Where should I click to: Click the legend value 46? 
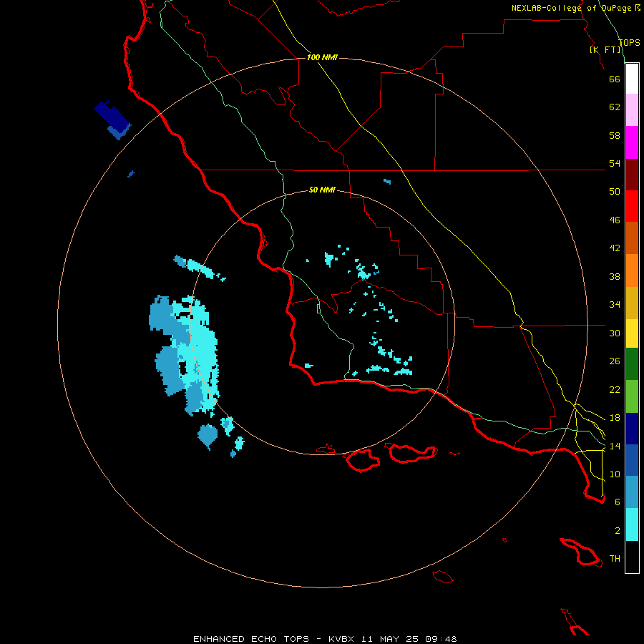[x=615, y=220]
